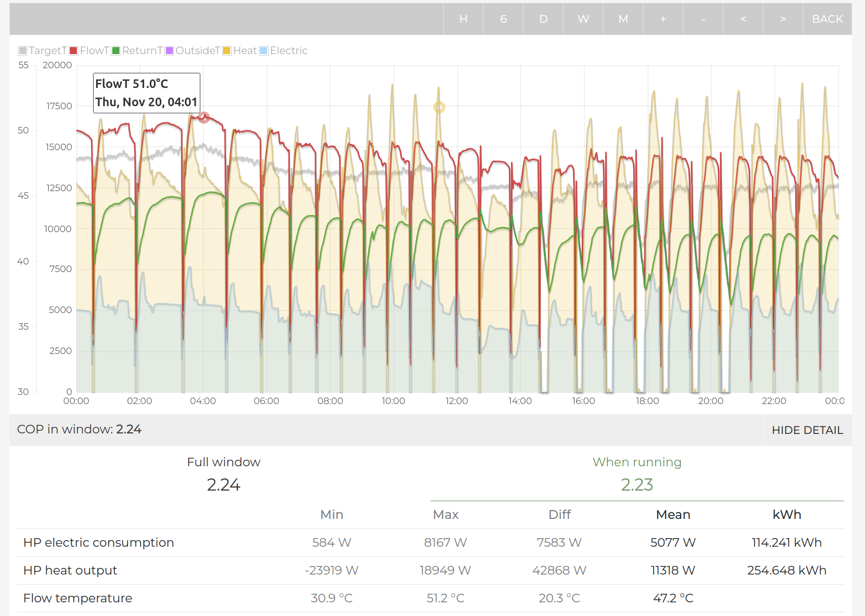This screenshot has width=865, height=616.
Task: Switch chart to Day view (D)
Action: click(x=543, y=19)
